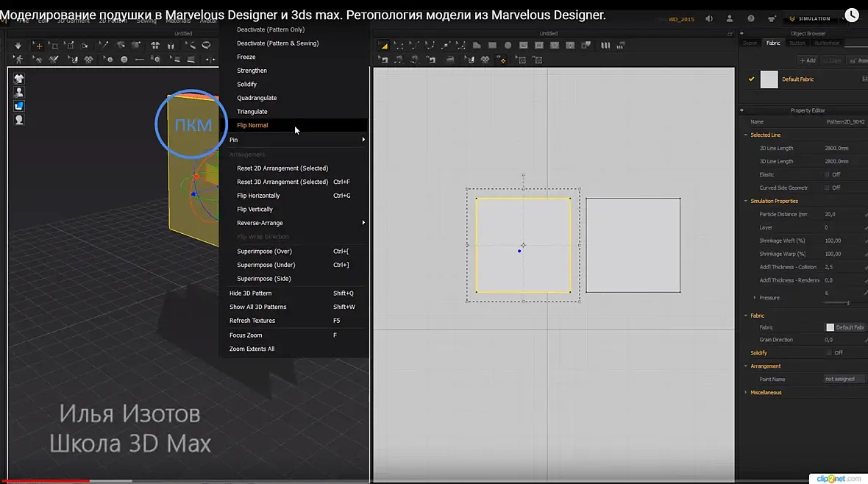Viewport: 868px width, 484px height.
Task: Choose the circle pattern tool icon
Action: [x=508, y=46]
